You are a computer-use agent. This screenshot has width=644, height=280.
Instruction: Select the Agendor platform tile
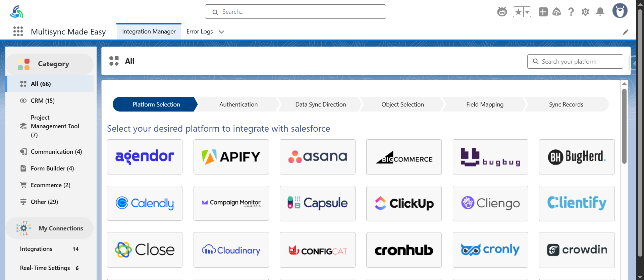(x=145, y=157)
